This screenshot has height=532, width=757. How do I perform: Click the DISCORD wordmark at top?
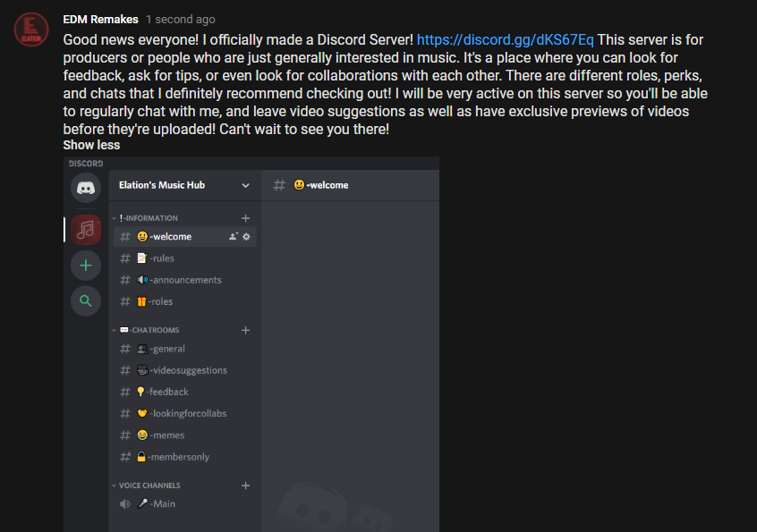click(86, 164)
